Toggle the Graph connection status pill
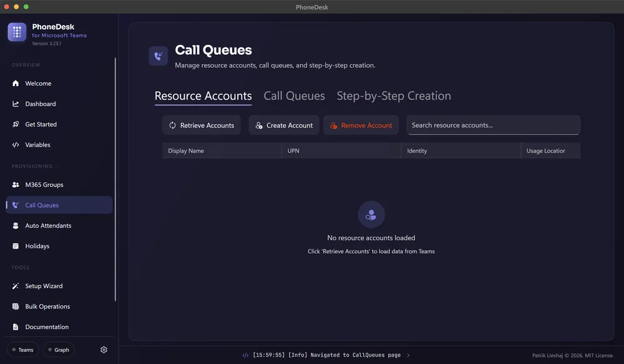Image resolution: width=624 pixels, height=364 pixels. pyautogui.click(x=59, y=350)
